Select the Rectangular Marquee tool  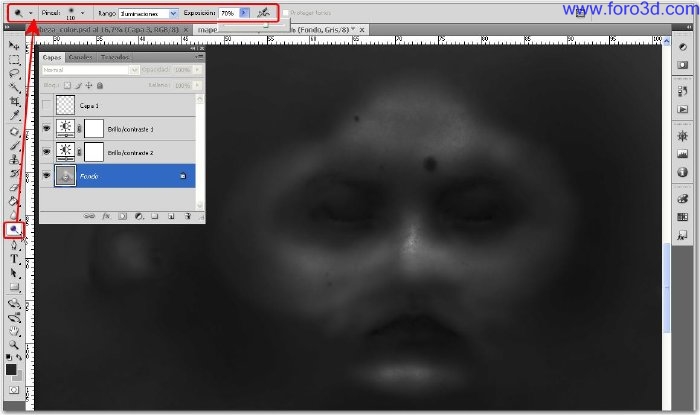point(14,60)
